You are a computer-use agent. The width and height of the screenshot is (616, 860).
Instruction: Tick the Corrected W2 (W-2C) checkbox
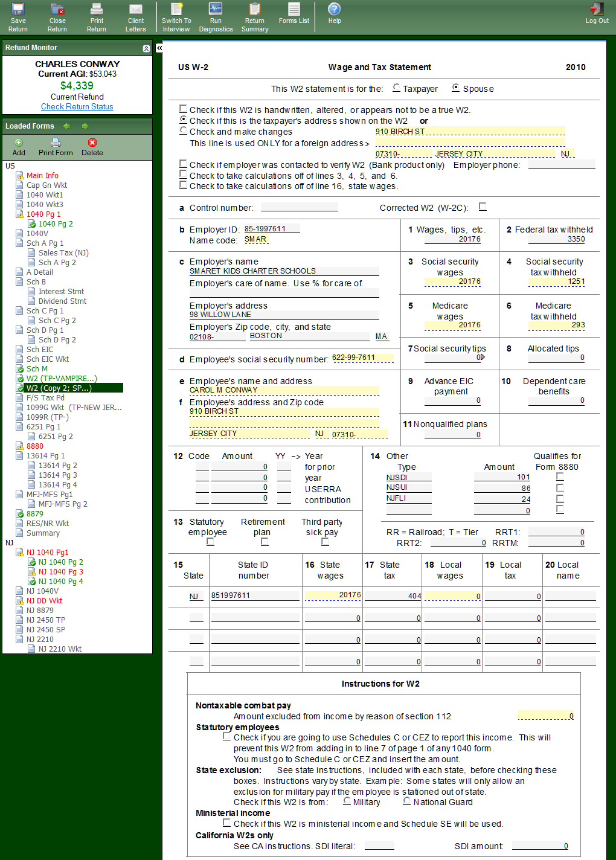pyautogui.click(x=483, y=207)
